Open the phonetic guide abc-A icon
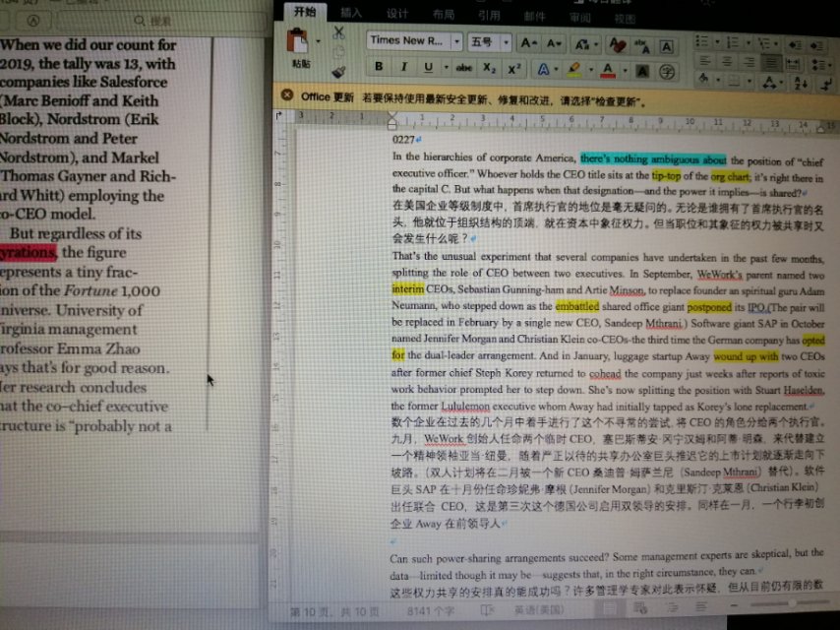 pyautogui.click(x=641, y=46)
